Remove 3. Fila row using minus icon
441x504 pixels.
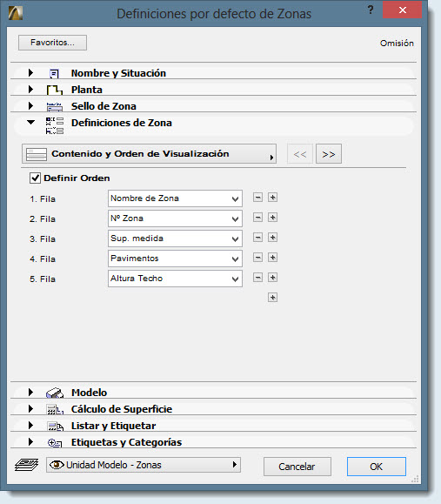[x=257, y=238]
